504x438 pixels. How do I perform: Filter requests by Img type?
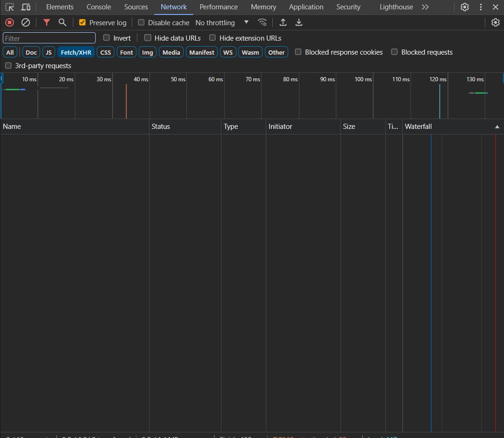tap(148, 52)
